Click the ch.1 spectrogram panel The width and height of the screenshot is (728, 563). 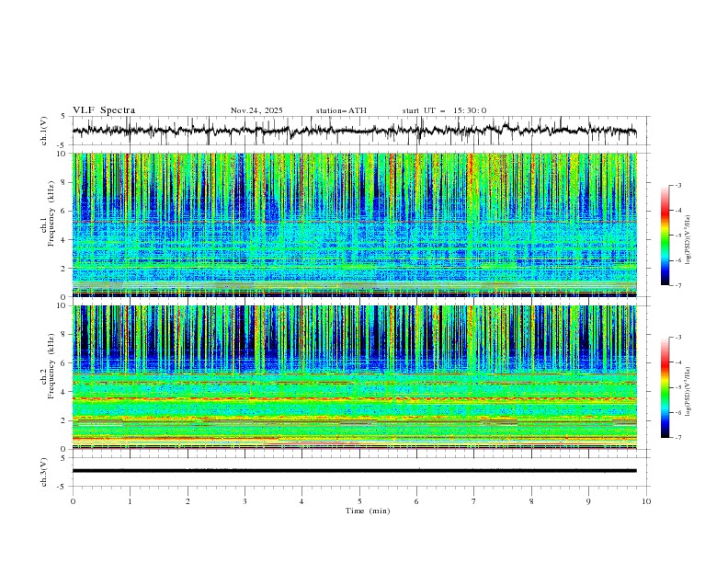354,224
